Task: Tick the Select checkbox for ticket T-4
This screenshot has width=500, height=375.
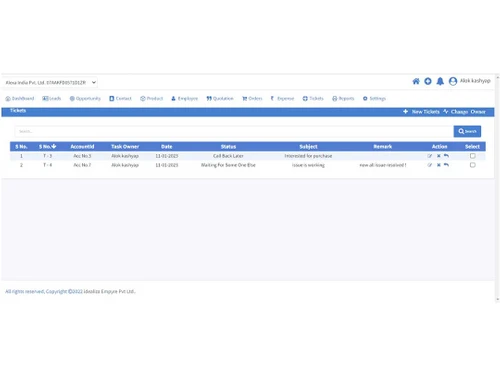Action: coord(472,165)
